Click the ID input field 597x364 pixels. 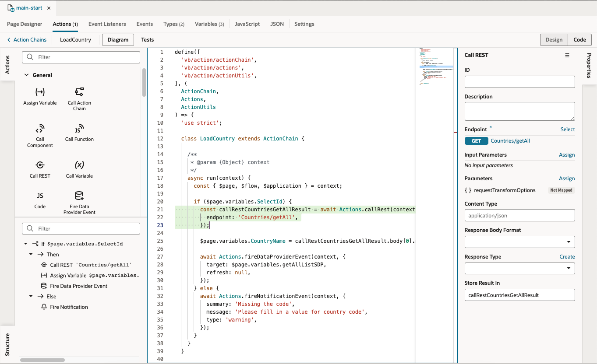coord(519,82)
